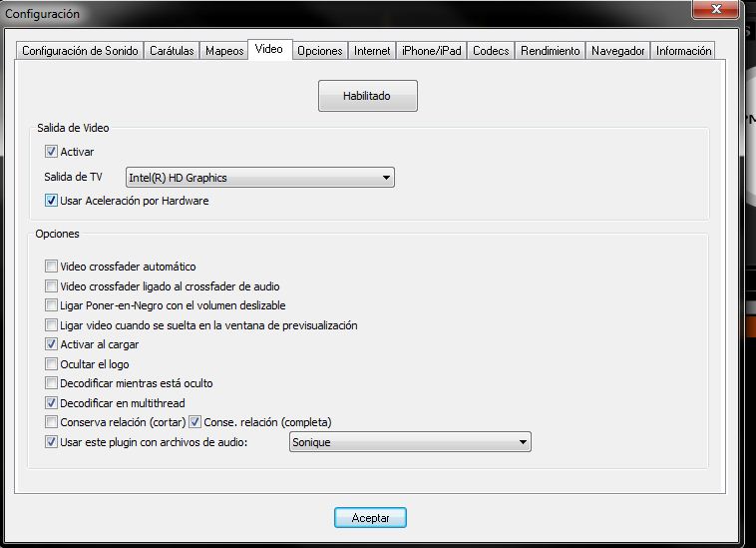Open the Internet tab
756x548 pixels.
click(x=372, y=51)
